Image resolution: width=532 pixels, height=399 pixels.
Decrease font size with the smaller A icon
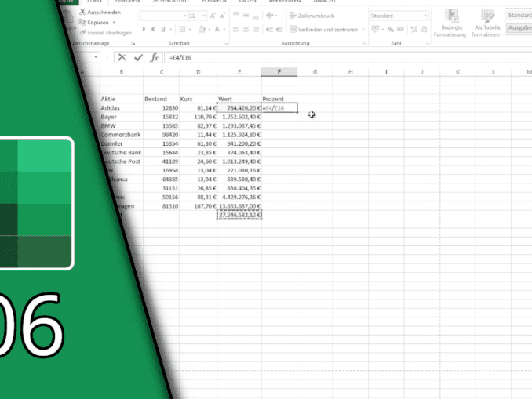[x=223, y=16]
